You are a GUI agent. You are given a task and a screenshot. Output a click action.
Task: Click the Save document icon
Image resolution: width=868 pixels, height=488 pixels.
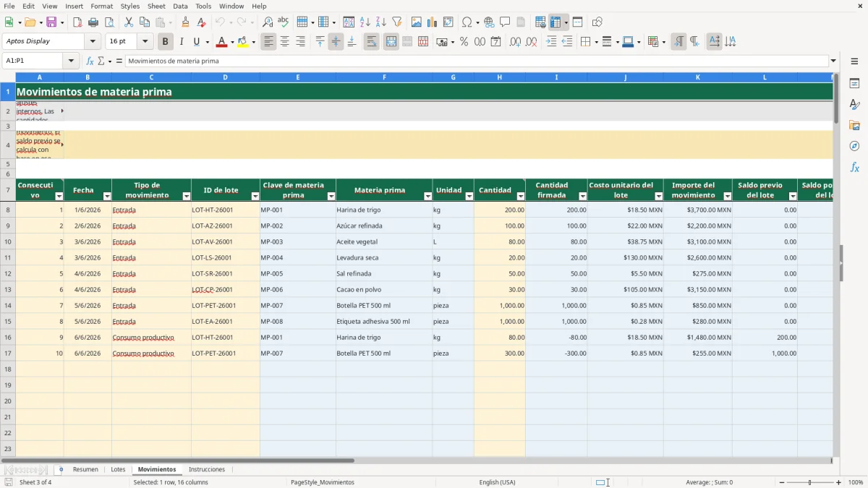click(x=51, y=22)
